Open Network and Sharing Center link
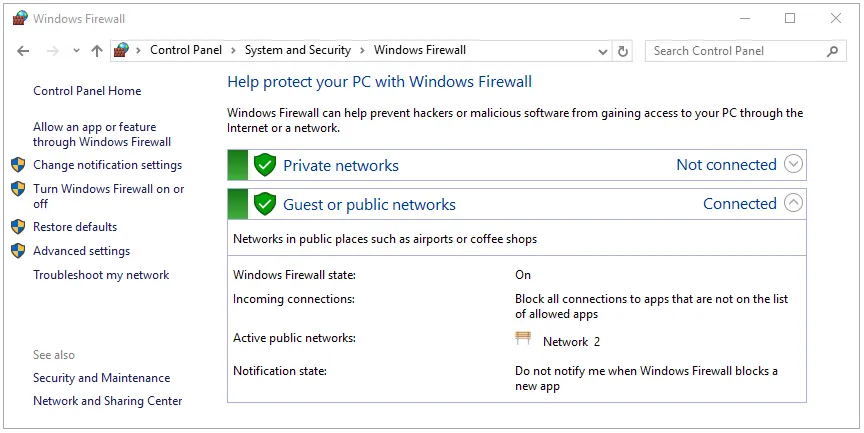The image size is (864, 433). click(107, 401)
